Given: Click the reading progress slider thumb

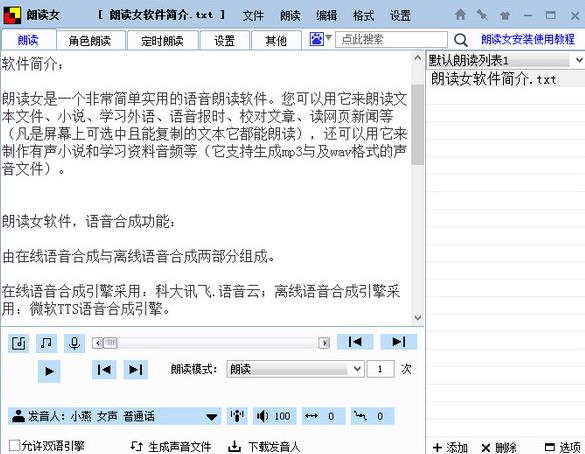Looking at the screenshot, I should click(110, 342).
